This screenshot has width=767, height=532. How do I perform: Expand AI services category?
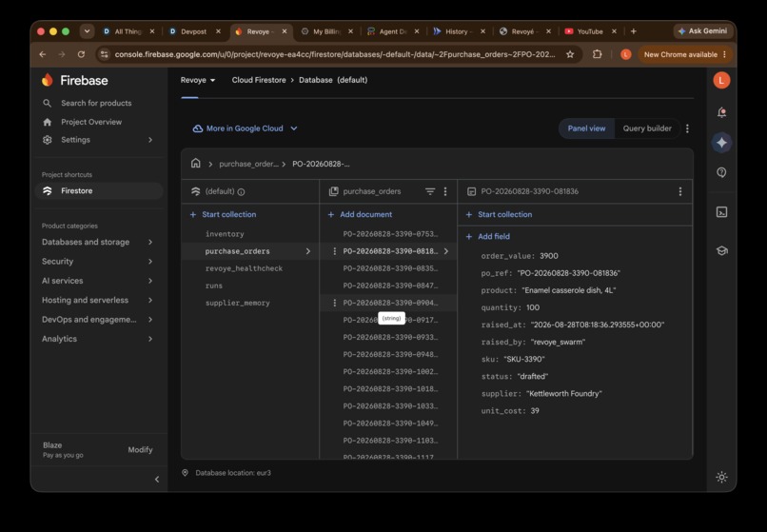[x=97, y=281]
